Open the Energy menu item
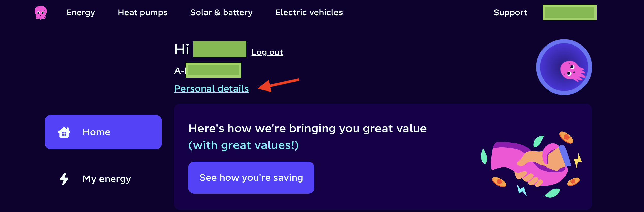 coord(81,12)
